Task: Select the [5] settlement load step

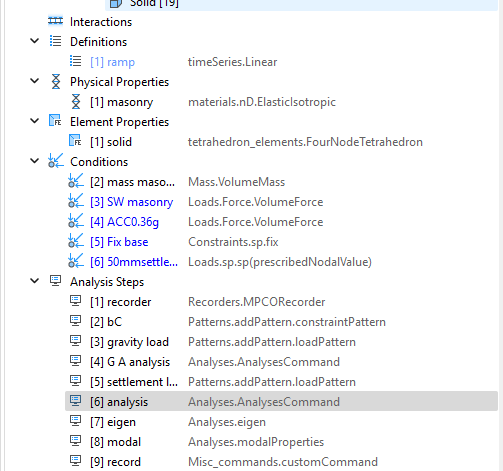Action: click(134, 382)
